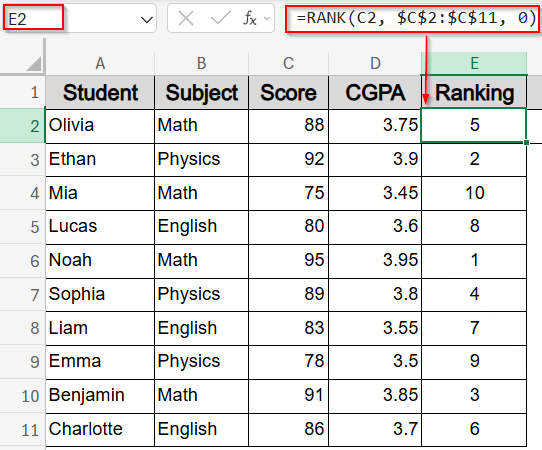This screenshot has width=542, height=450.
Task: Click the formula bar with the RANK formula
Action: (412, 19)
